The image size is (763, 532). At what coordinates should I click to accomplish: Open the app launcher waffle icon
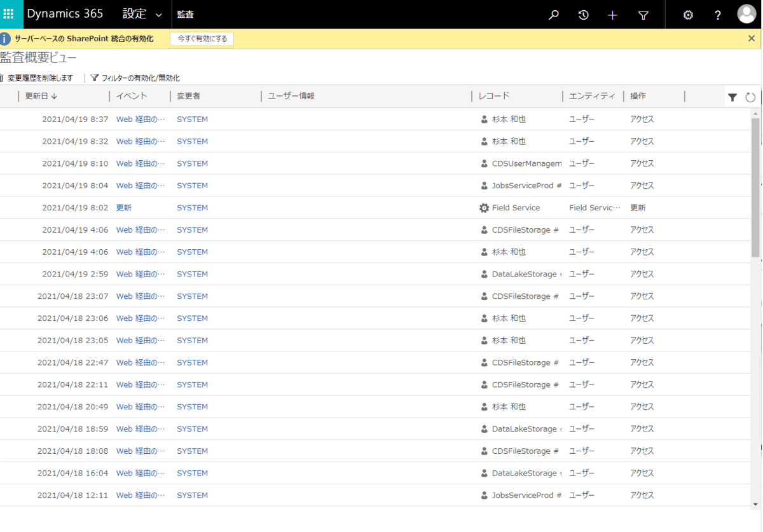[9, 14]
